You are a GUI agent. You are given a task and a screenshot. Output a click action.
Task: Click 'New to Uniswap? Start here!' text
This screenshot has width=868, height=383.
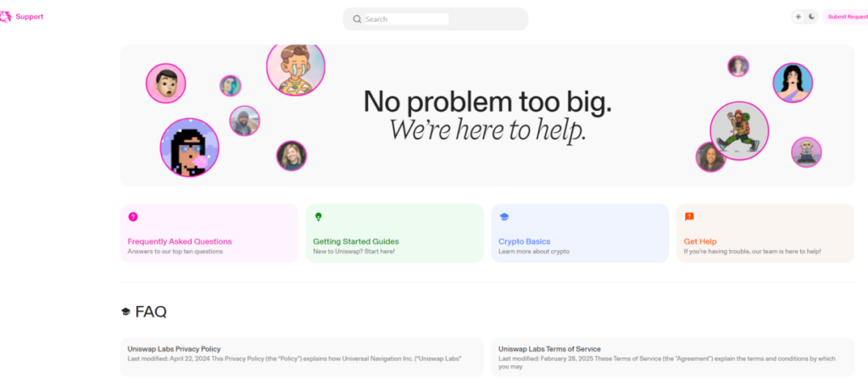[x=353, y=252]
